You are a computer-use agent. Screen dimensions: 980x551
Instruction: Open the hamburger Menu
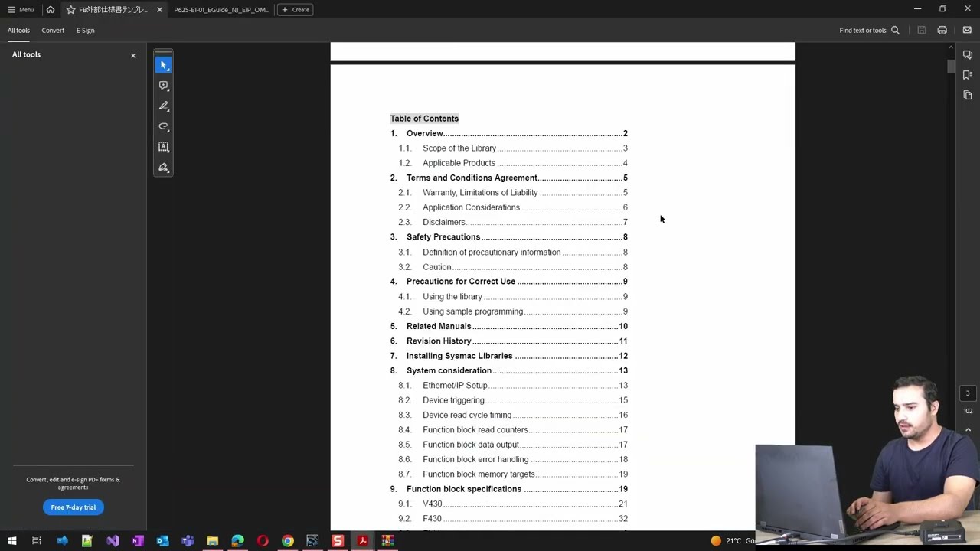point(21,10)
